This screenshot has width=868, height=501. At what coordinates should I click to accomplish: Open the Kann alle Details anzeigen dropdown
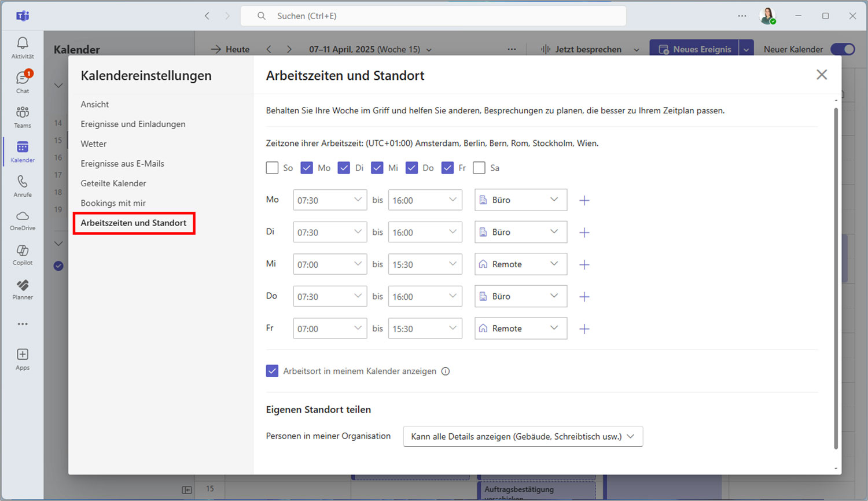pyautogui.click(x=523, y=436)
